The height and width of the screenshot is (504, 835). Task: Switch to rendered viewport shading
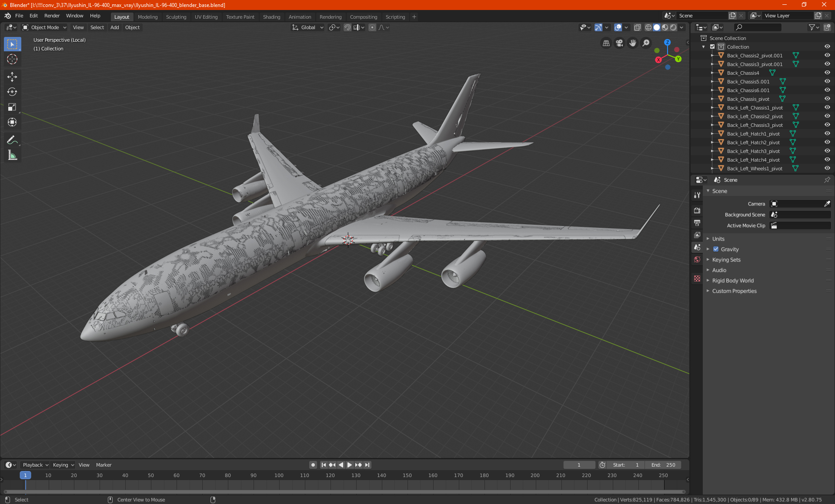673,27
